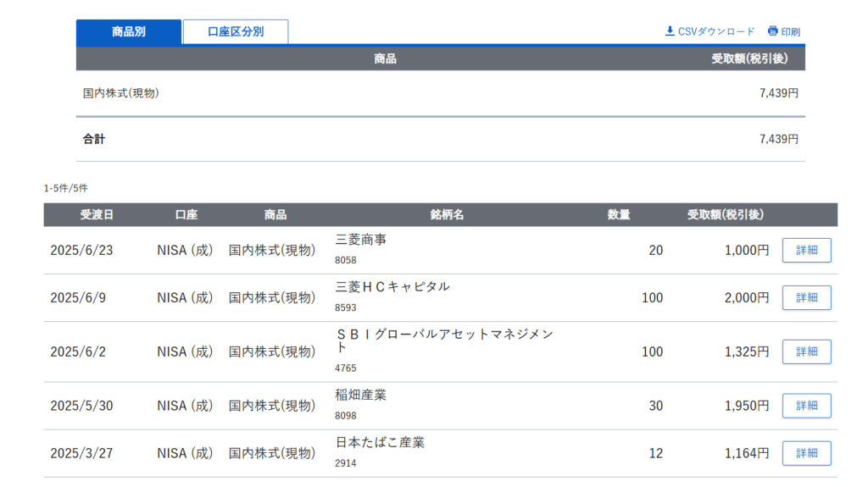
Task: Click the 1-5件/5件 result count
Action: (x=66, y=188)
